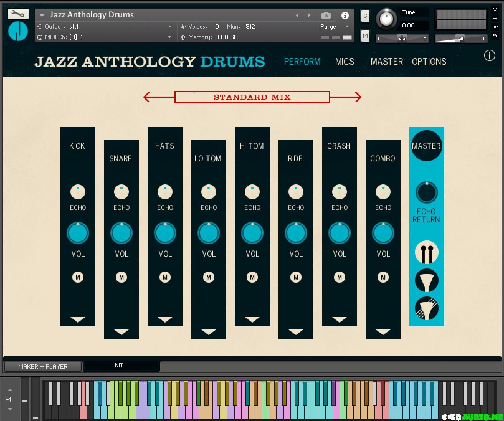
Task: Mute the SNARE channel
Action: (x=121, y=277)
